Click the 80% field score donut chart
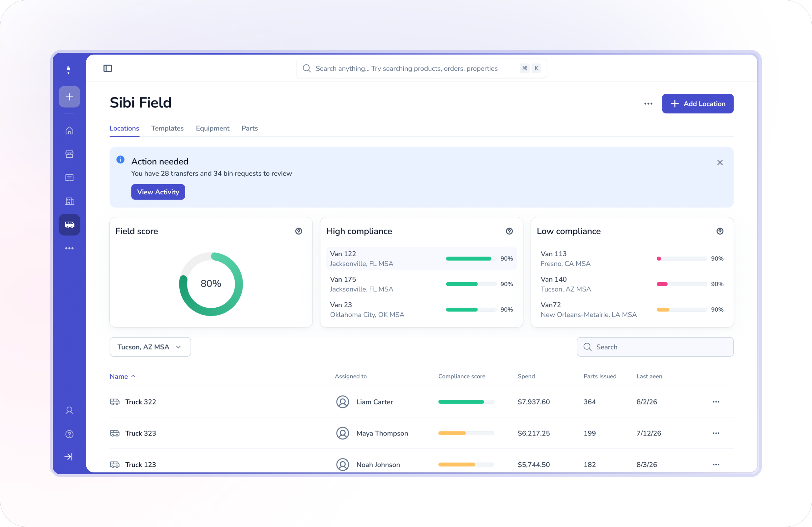 click(211, 284)
